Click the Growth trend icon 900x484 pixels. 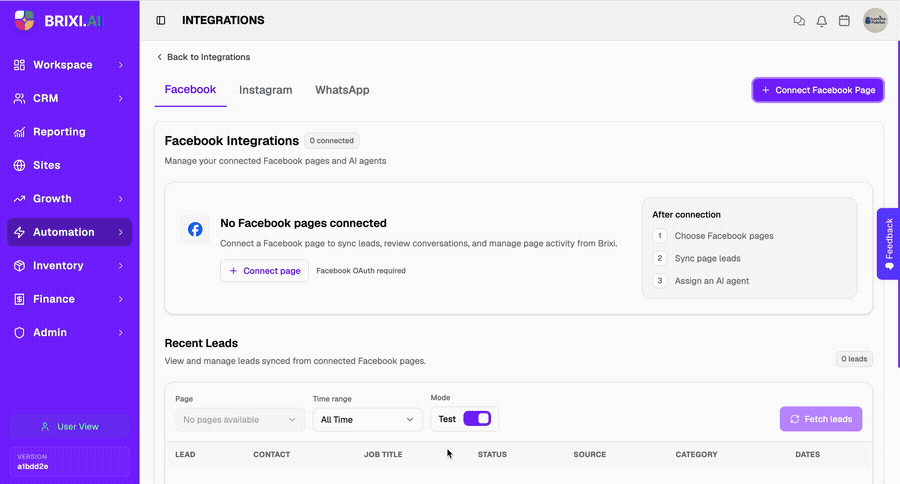click(20, 199)
